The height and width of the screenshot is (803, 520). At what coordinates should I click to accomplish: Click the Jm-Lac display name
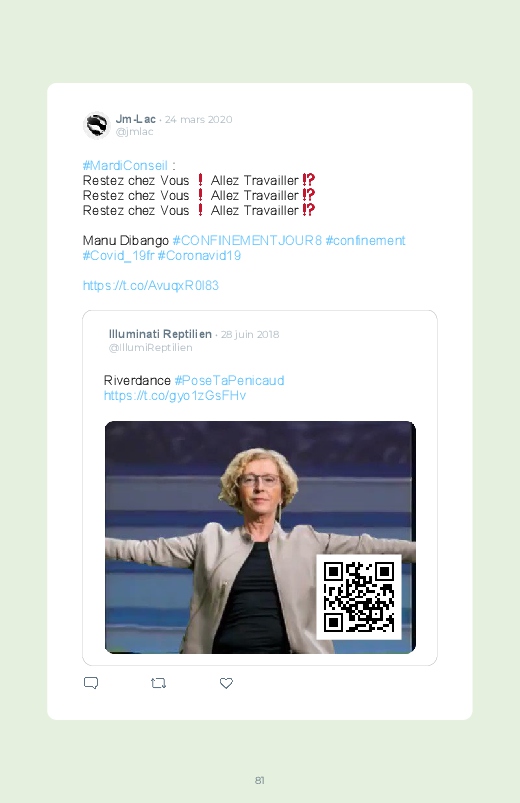135,119
